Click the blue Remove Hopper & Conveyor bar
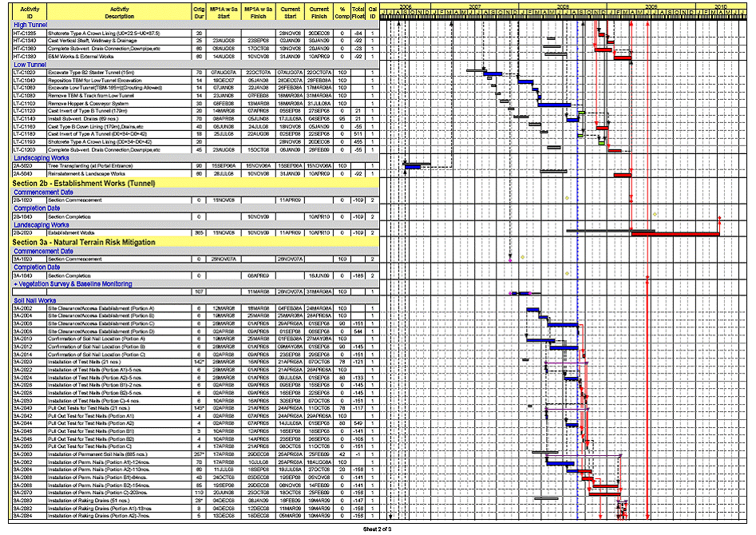The height and width of the screenshot is (535, 756). tap(556, 104)
